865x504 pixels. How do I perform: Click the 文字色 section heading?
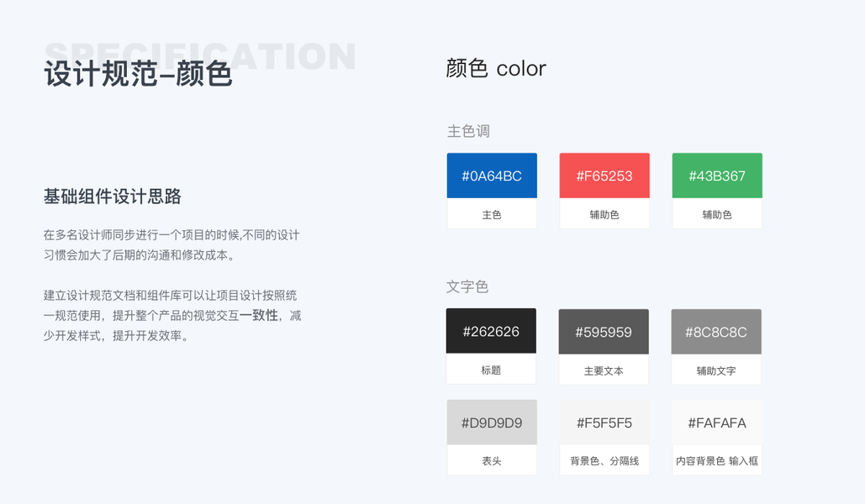coord(467,286)
